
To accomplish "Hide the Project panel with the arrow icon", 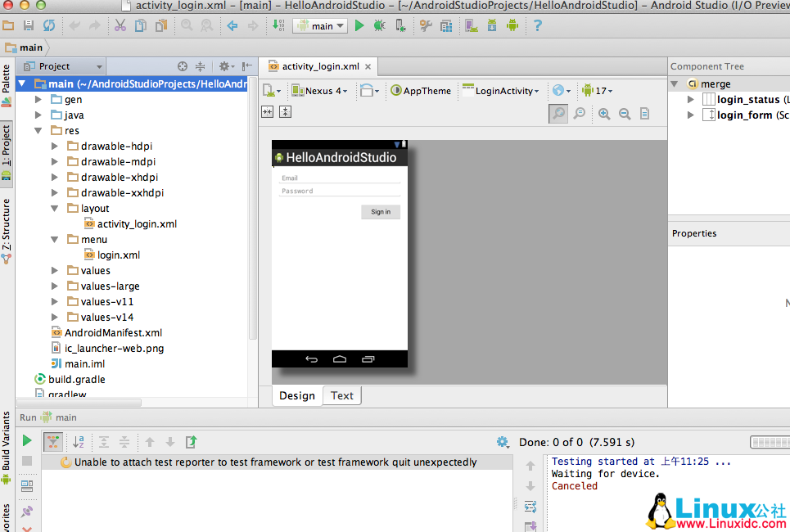I will 247,66.
